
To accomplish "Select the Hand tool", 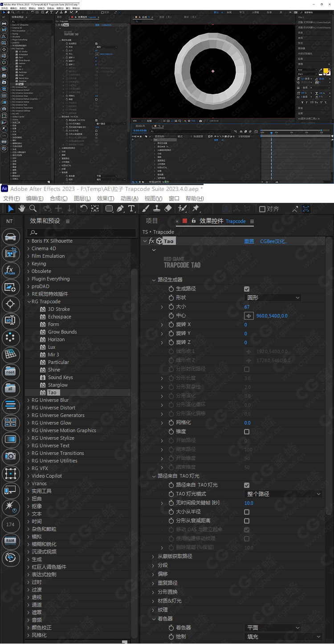I will (x=22, y=209).
